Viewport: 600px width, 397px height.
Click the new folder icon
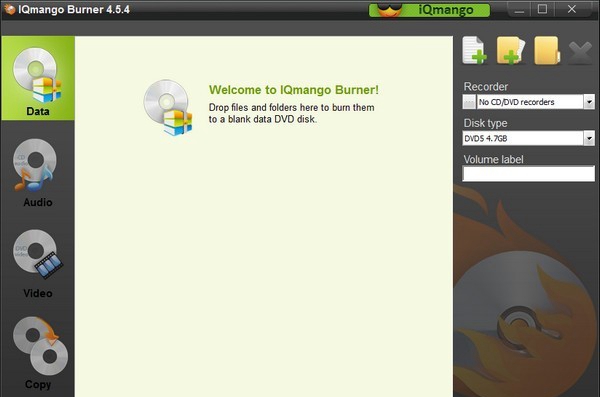point(547,50)
